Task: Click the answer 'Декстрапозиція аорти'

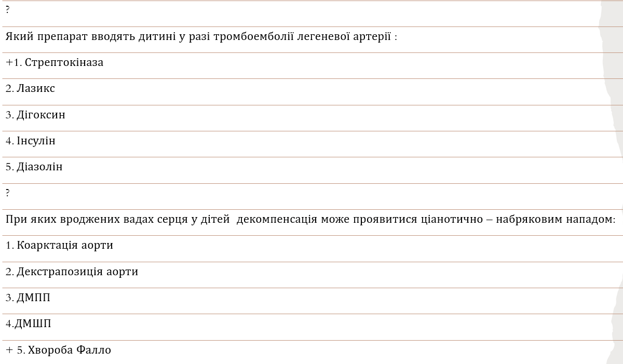Action: tap(77, 272)
